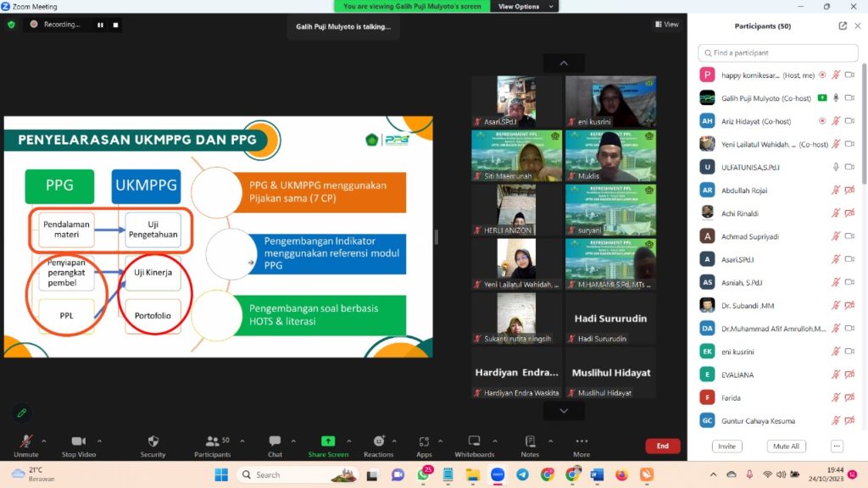
Task: Click the green annotation pencil icon
Action: [x=21, y=413]
